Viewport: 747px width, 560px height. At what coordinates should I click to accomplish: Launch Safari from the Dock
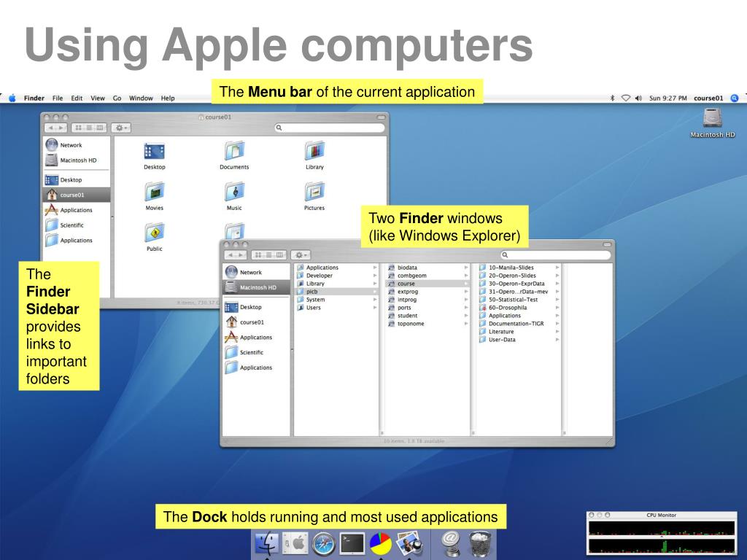coord(323,544)
